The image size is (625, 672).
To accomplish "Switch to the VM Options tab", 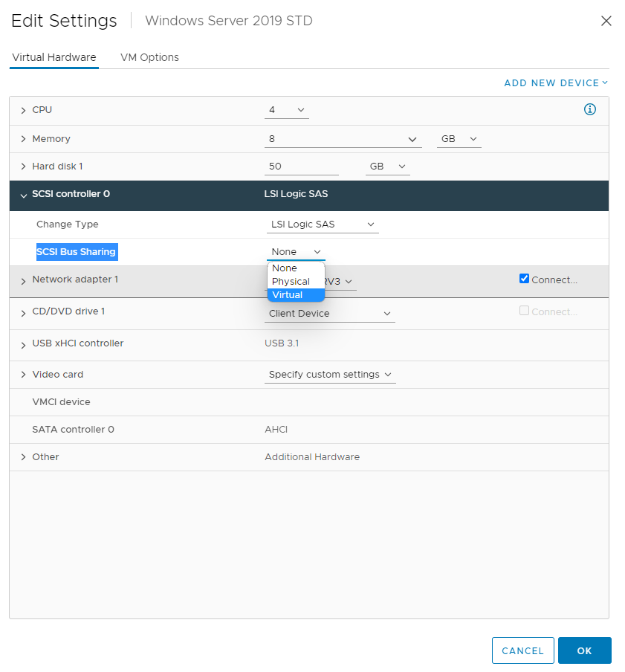I will pos(149,57).
